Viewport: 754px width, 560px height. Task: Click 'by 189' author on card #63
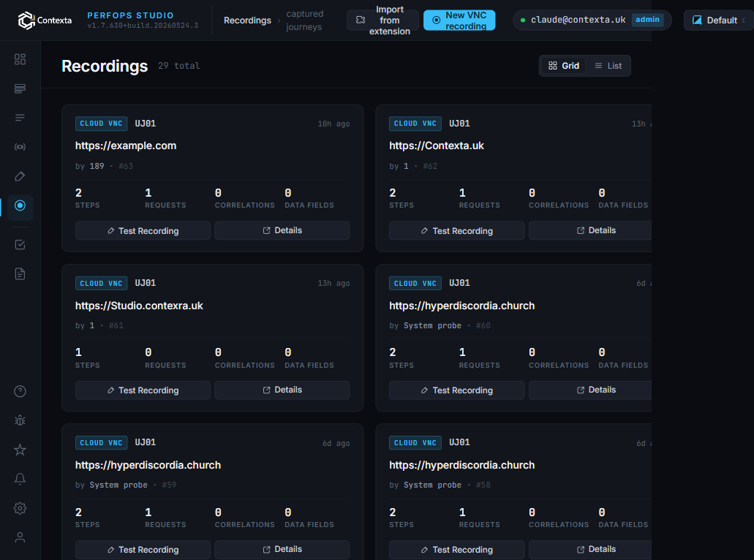pyautogui.click(x=90, y=166)
